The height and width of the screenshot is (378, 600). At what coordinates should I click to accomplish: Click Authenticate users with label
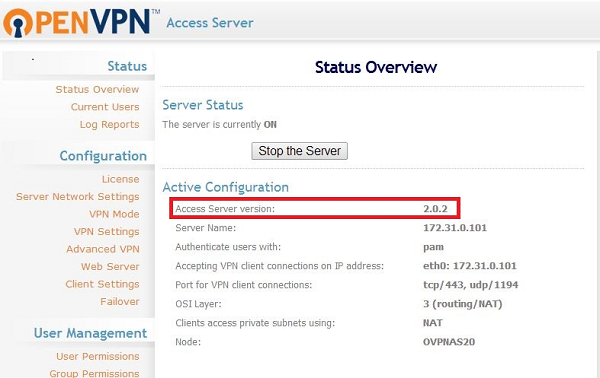[228, 247]
